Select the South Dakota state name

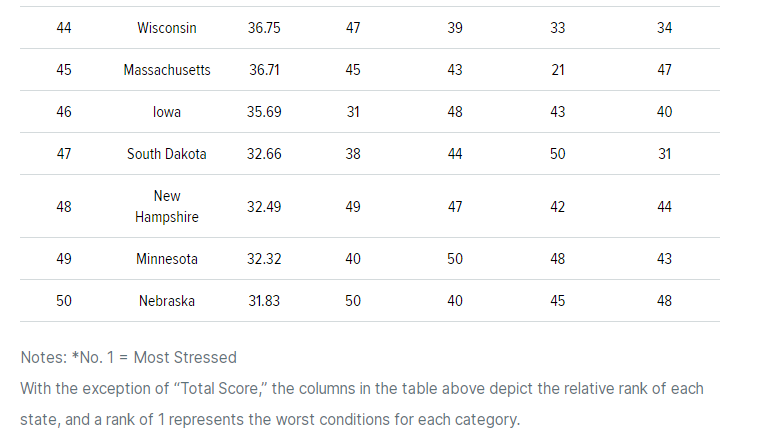pos(167,154)
